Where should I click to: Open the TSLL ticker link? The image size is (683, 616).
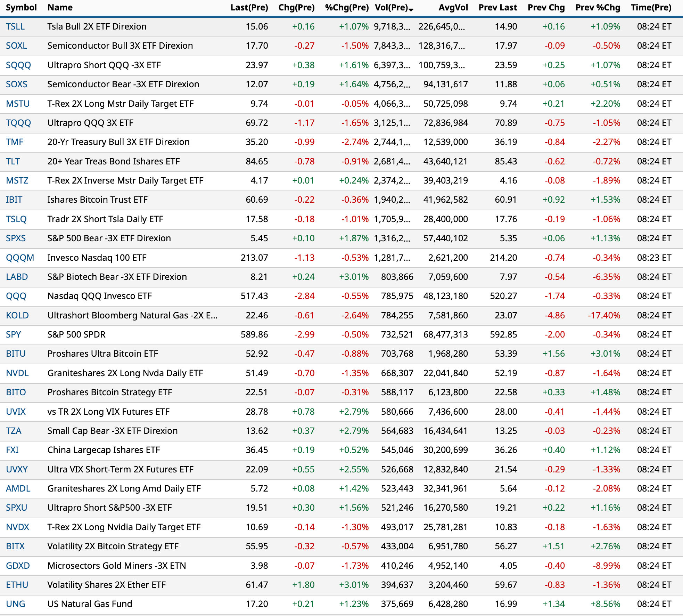point(15,27)
